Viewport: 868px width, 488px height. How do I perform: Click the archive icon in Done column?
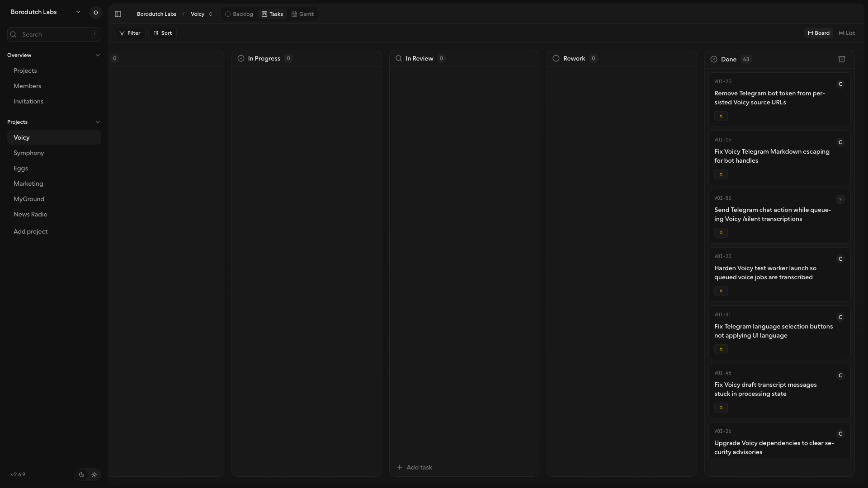pos(842,59)
